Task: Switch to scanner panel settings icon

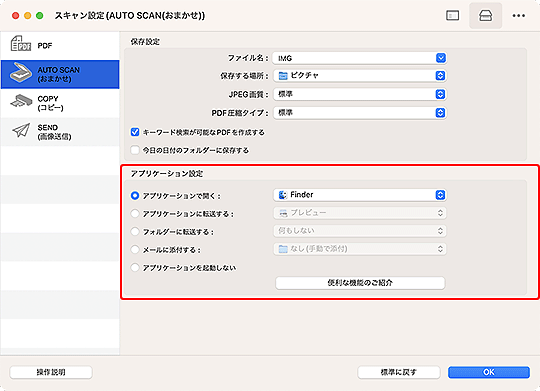Action: [x=485, y=16]
